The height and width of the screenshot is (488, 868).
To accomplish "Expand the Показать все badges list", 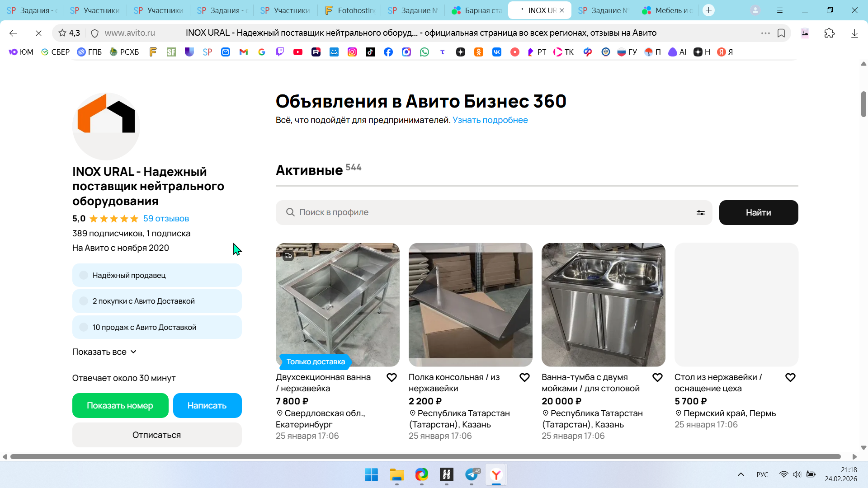I will coord(104,352).
